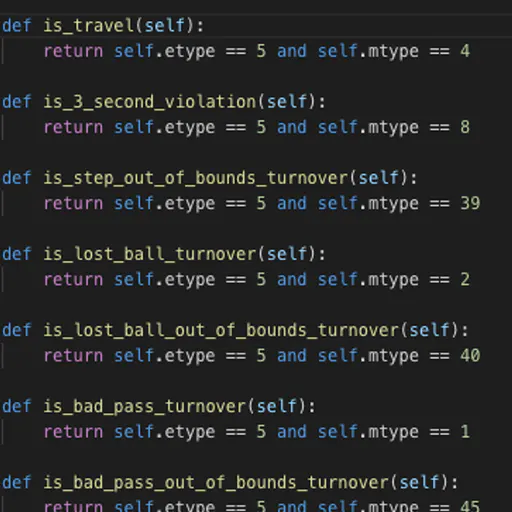Click the etype value 5 in is_3_second_violation
The image size is (512, 512).
262,127
